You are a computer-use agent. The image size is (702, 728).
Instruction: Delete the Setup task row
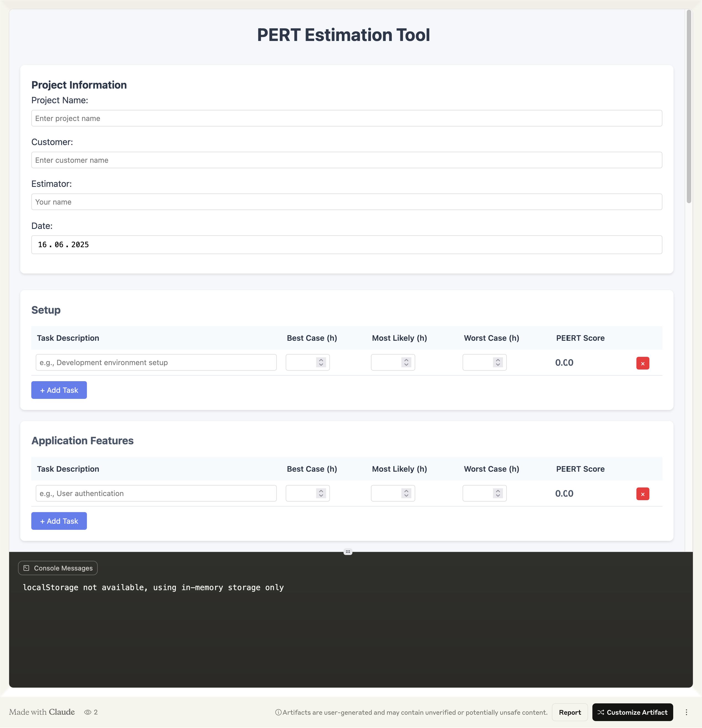pyautogui.click(x=642, y=363)
